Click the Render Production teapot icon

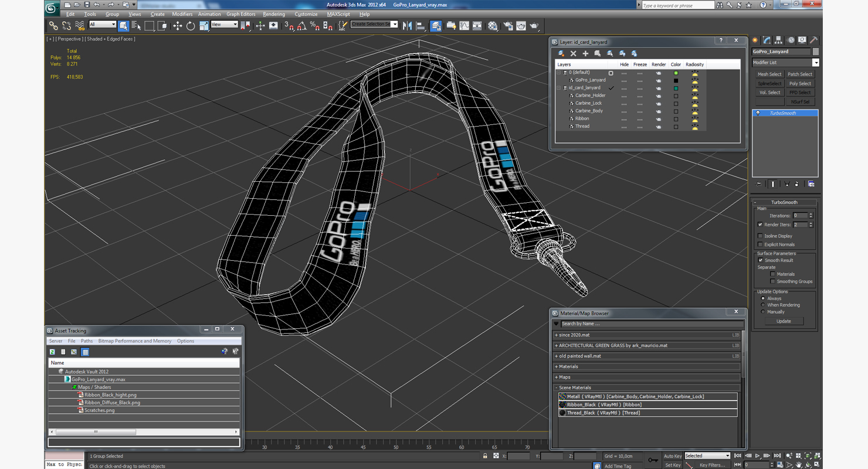click(x=534, y=26)
